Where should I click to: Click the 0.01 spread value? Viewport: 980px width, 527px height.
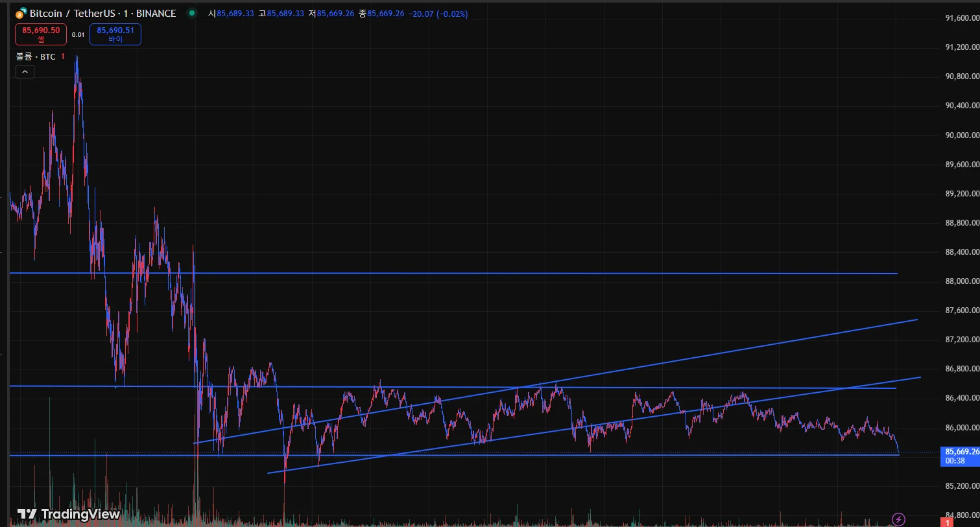click(78, 35)
